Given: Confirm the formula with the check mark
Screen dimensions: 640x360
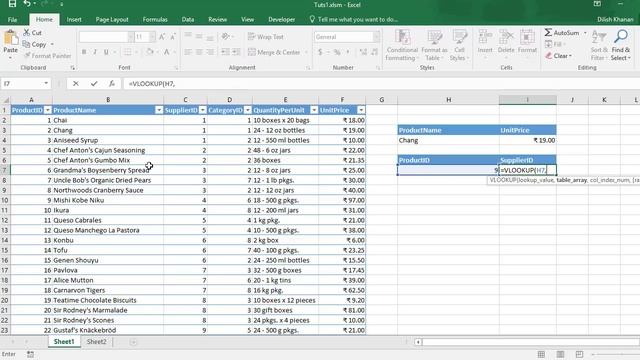Looking at the screenshot, I should pos(94,83).
